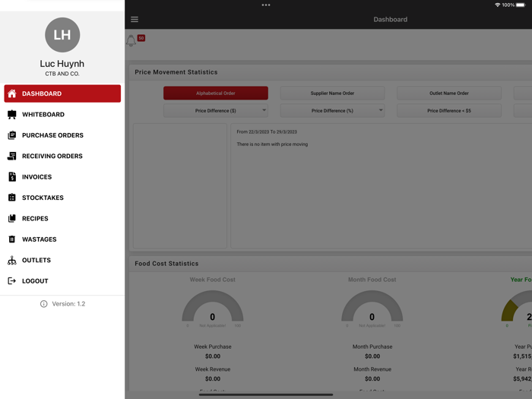Select Receiving Orders in sidebar
Screen dimensions: 532x399
click(x=62, y=156)
